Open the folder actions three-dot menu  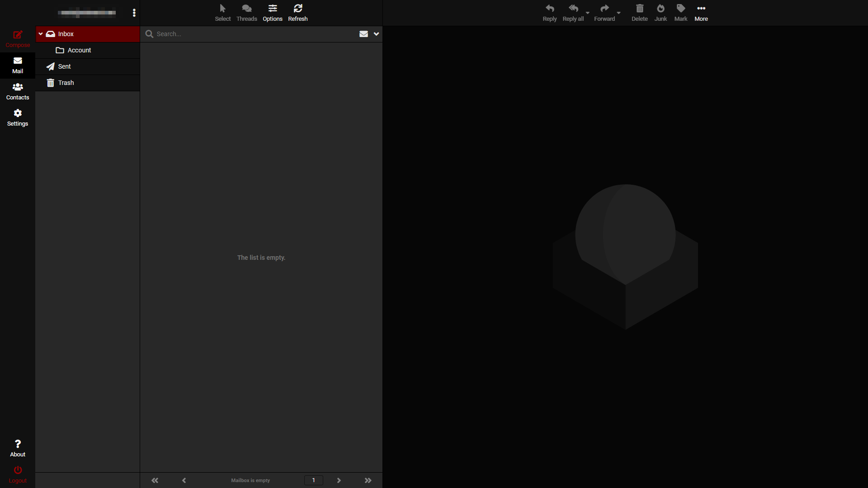tap(134, 13)
